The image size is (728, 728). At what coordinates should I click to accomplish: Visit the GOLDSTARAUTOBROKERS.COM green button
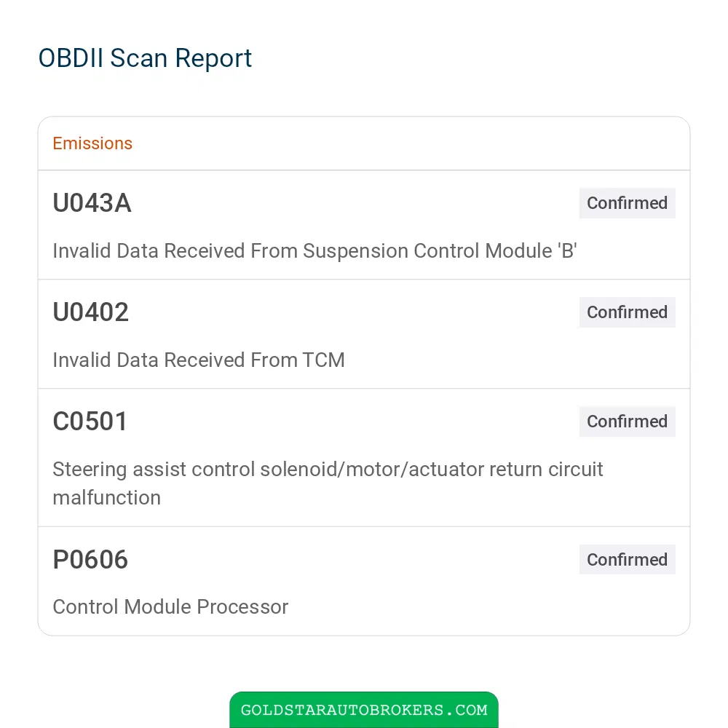point(364,710)
